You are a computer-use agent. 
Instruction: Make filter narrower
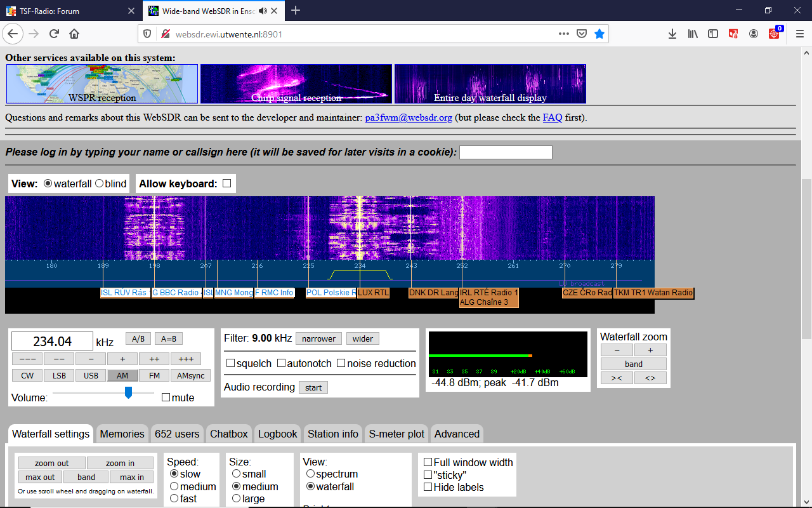tap(318, 338)
